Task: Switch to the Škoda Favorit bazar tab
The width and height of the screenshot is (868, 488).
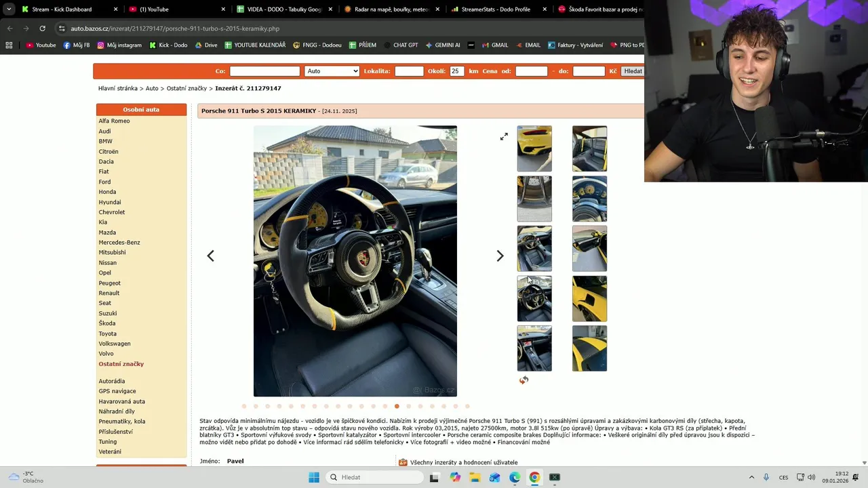Action: 599,9
